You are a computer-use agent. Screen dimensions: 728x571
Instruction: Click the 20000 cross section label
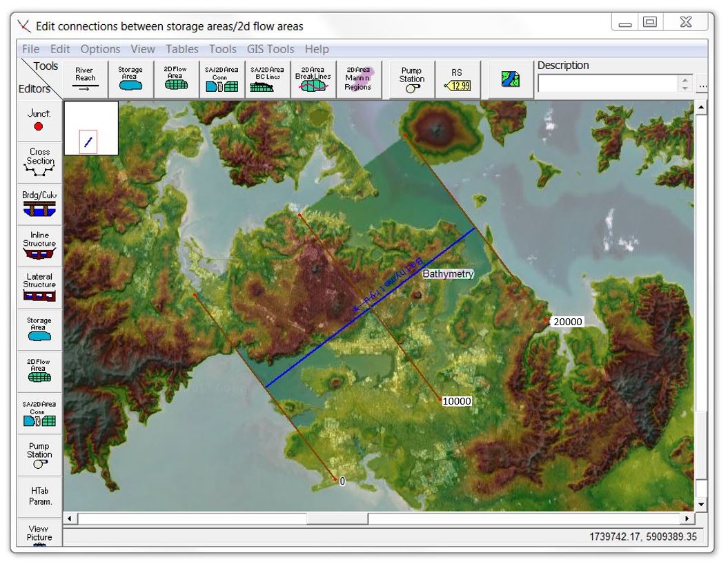(x=568, y=322)
